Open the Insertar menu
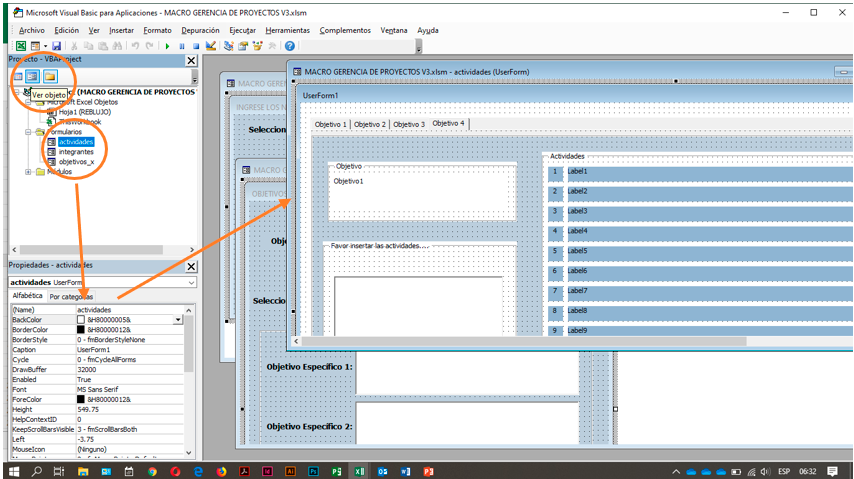 pos(121,31)
